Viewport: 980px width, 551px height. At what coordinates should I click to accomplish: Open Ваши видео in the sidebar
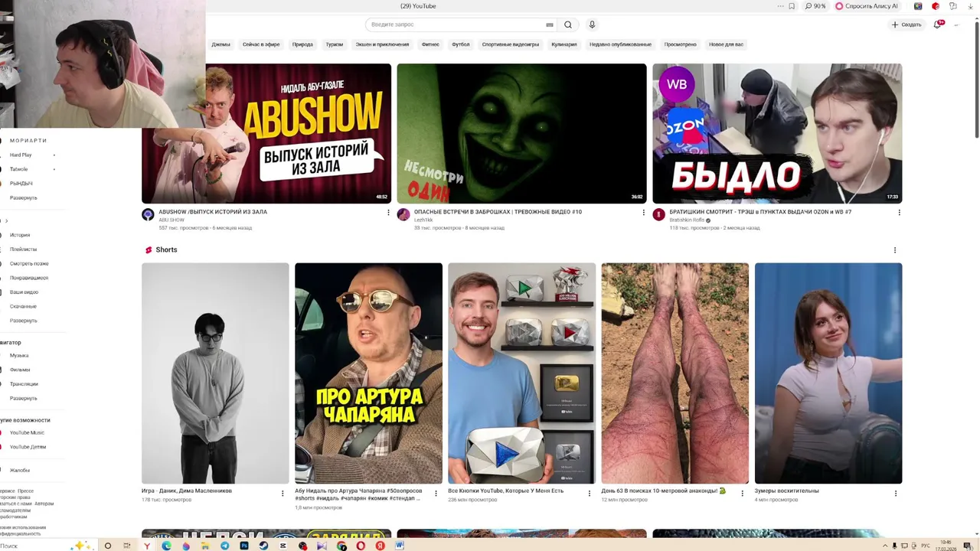(x=24, y=292)
